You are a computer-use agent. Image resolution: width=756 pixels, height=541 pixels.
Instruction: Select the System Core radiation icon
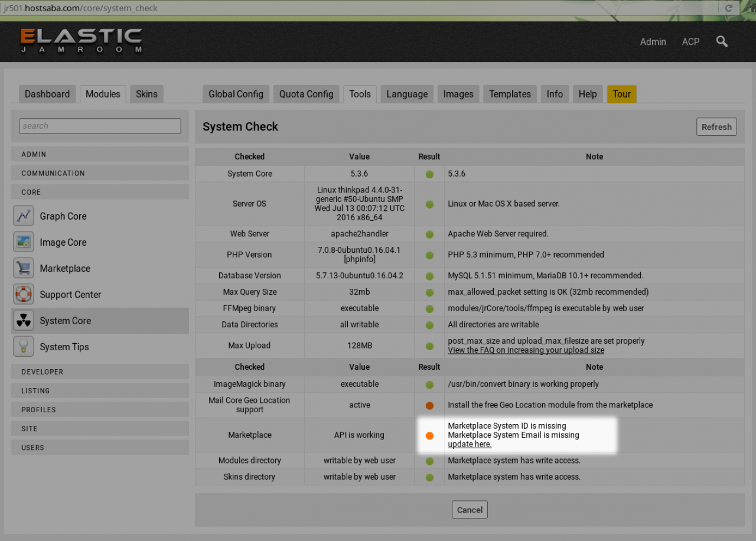(24, 321)
